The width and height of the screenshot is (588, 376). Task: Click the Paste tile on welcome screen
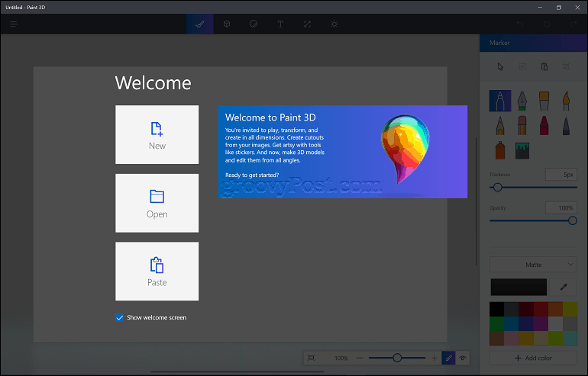(x=157, y=272)
